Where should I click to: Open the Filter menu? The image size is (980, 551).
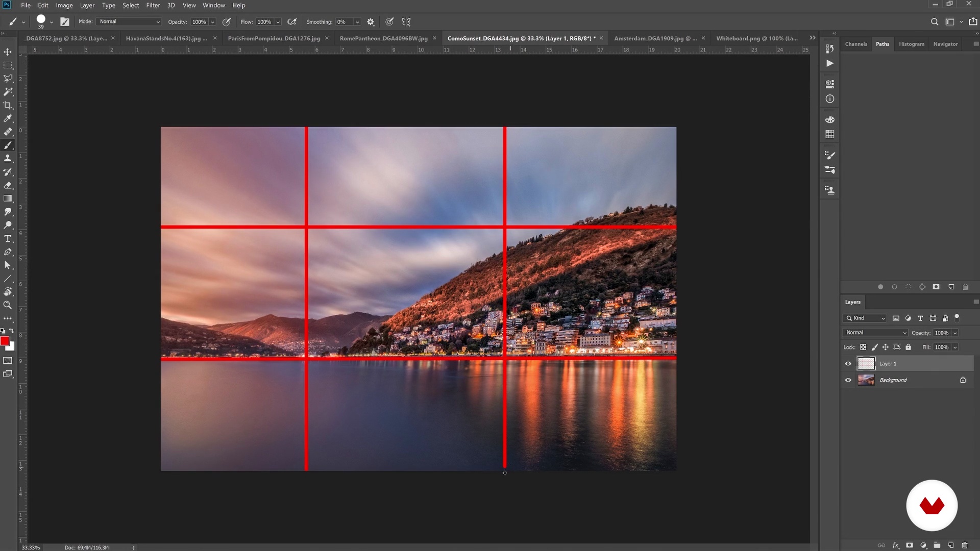click(153, 5)
